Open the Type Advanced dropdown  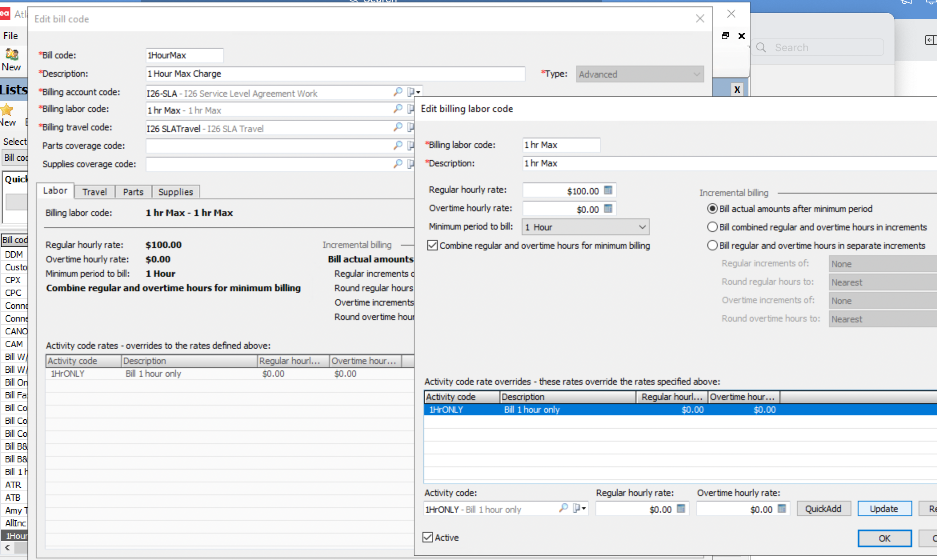640,74
